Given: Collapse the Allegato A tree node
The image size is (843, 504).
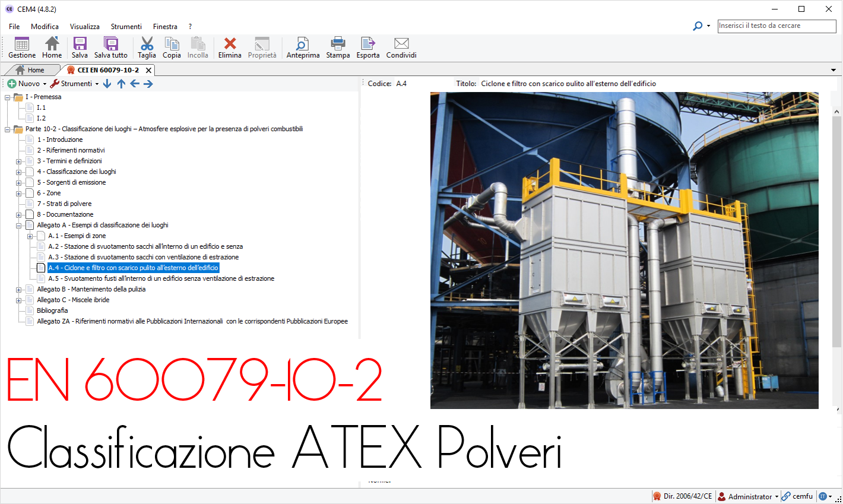Looking at the screenshot, I should 19,226.
